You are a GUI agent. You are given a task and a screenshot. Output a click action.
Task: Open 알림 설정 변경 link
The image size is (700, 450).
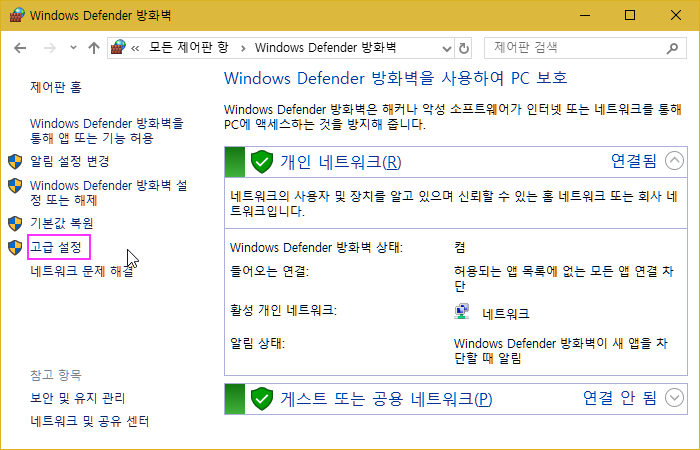70,161
